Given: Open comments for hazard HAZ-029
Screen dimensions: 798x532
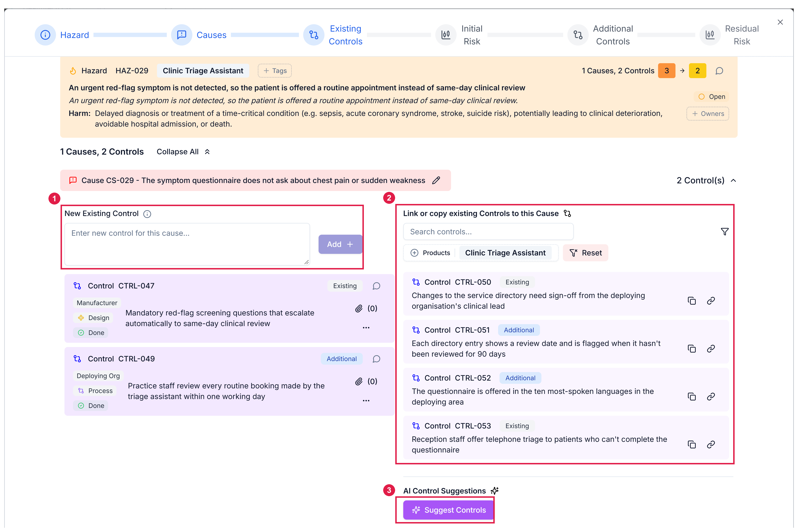Looking at the screenshot, I should 719,71.
